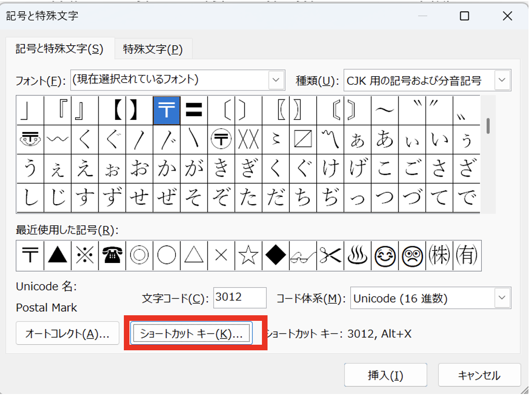Expand the 種類 subset dropdown
532x397 pixels.
tap(502, 80)
